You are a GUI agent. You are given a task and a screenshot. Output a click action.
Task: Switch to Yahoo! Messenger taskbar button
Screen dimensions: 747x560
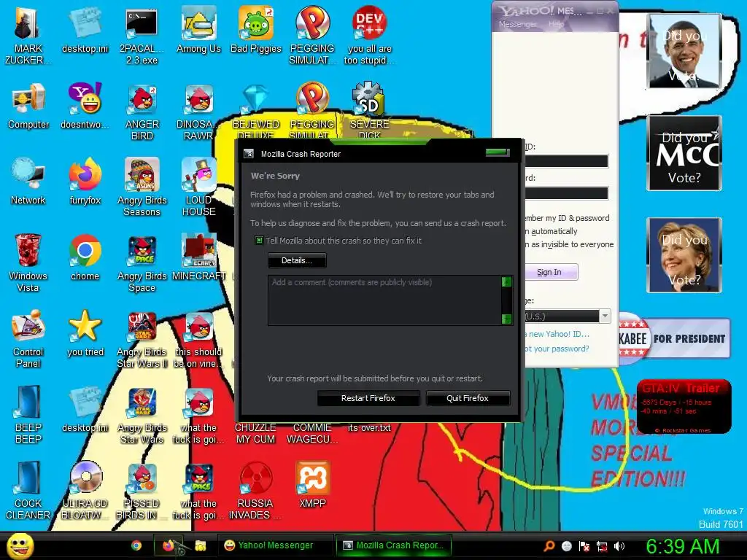coord(275,545)
